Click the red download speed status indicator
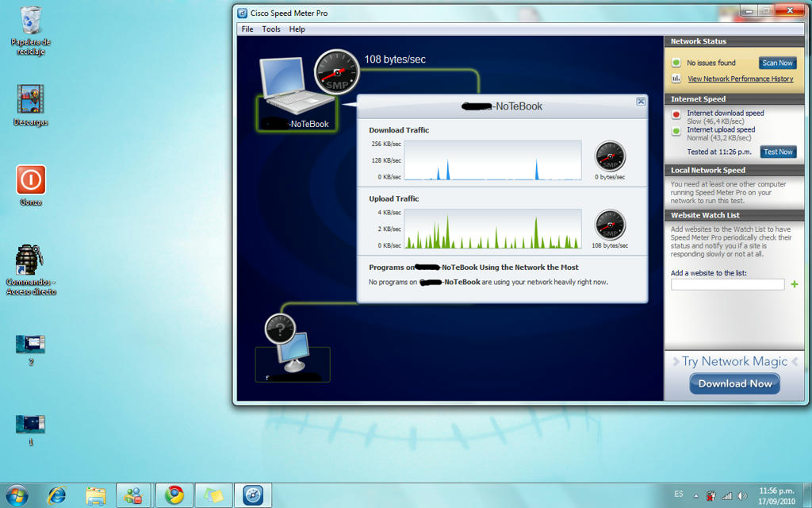Image resolution: width=812 pixels, height=508 pixels. (x=676, y=114)
